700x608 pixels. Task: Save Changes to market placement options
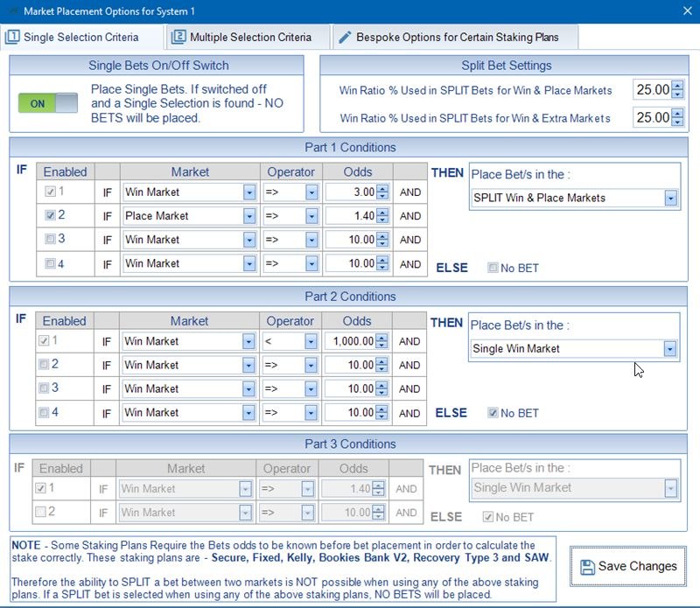coord(628,567)
